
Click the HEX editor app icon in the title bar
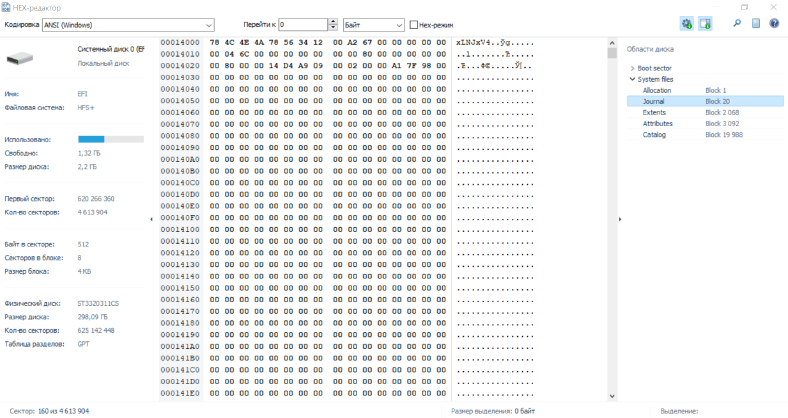pos(6,8)
